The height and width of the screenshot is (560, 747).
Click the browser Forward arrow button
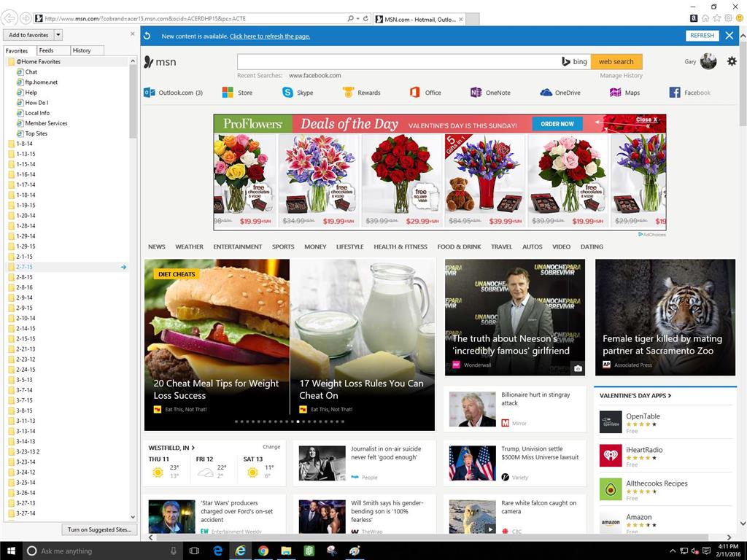coord(26,18)
